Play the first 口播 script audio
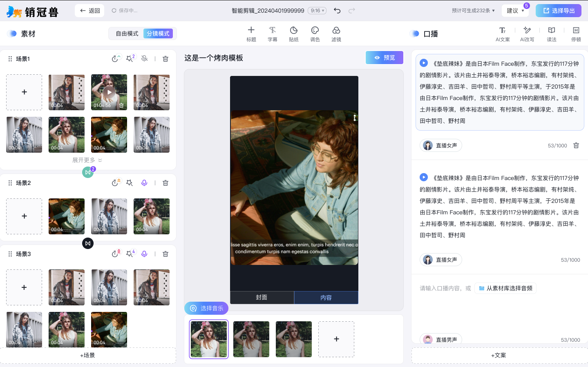The height and width of the screenshot is (367, 588). pos(424,63)
